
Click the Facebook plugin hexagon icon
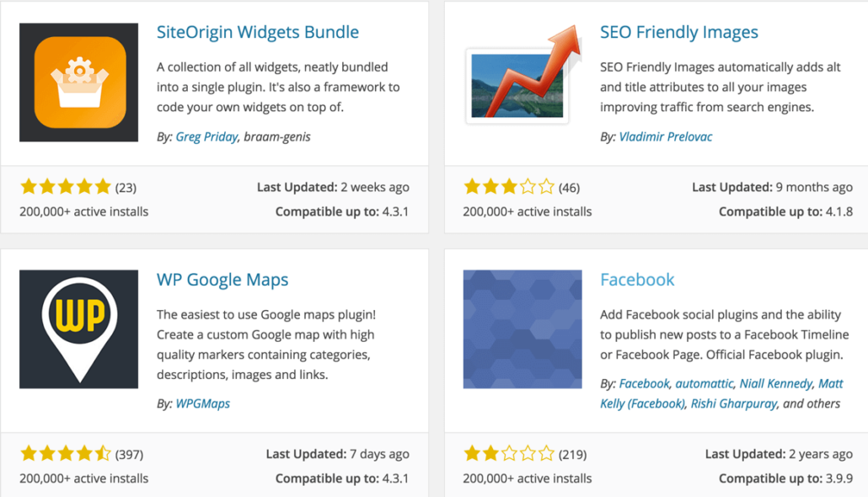[x=522, y=329]
